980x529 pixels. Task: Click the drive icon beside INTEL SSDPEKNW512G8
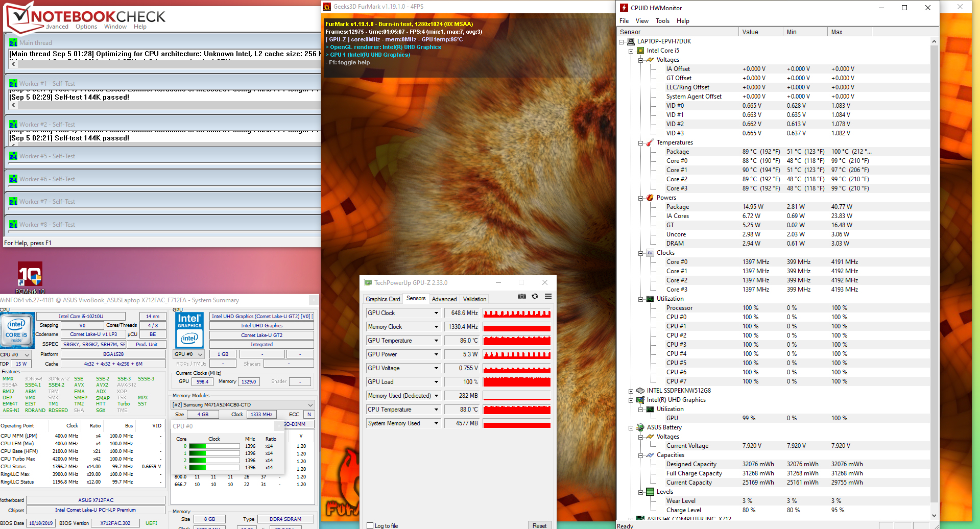[640, 391]
